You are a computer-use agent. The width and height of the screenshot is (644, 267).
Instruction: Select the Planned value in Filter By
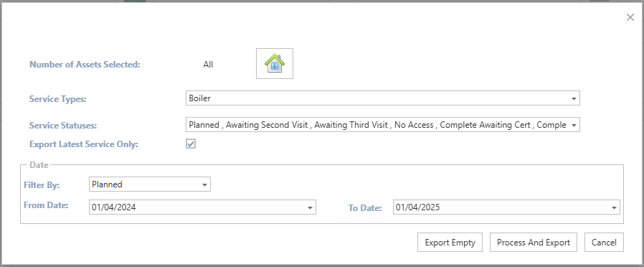[107, 184]
